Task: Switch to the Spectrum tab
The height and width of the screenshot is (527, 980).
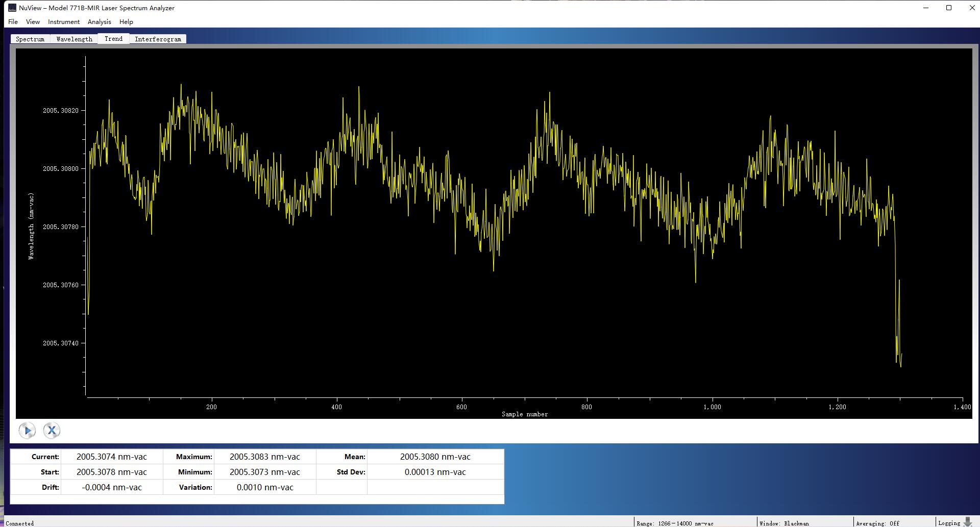Action: [30, 39]
